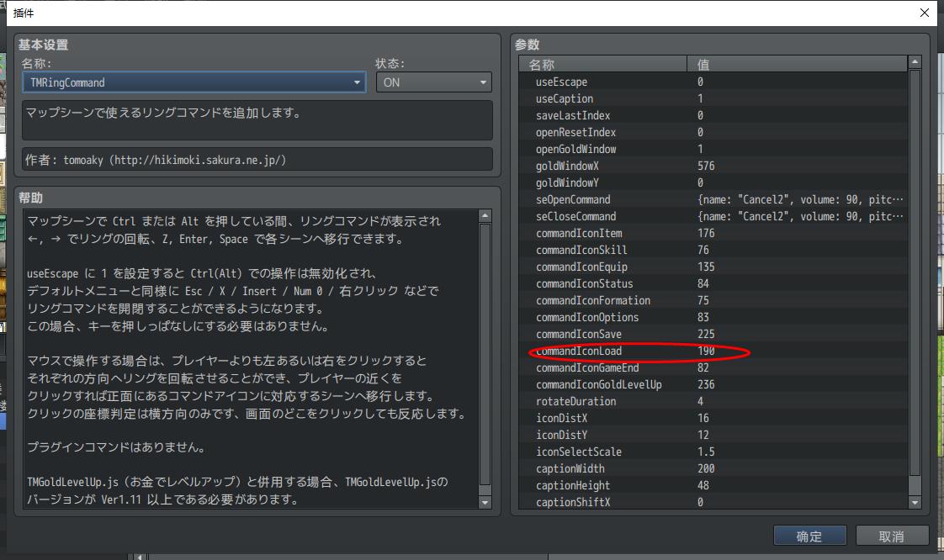The image size is (944, 560).
Task: Click the parameter list scroll-down arrow
Action: pos(915,502)
